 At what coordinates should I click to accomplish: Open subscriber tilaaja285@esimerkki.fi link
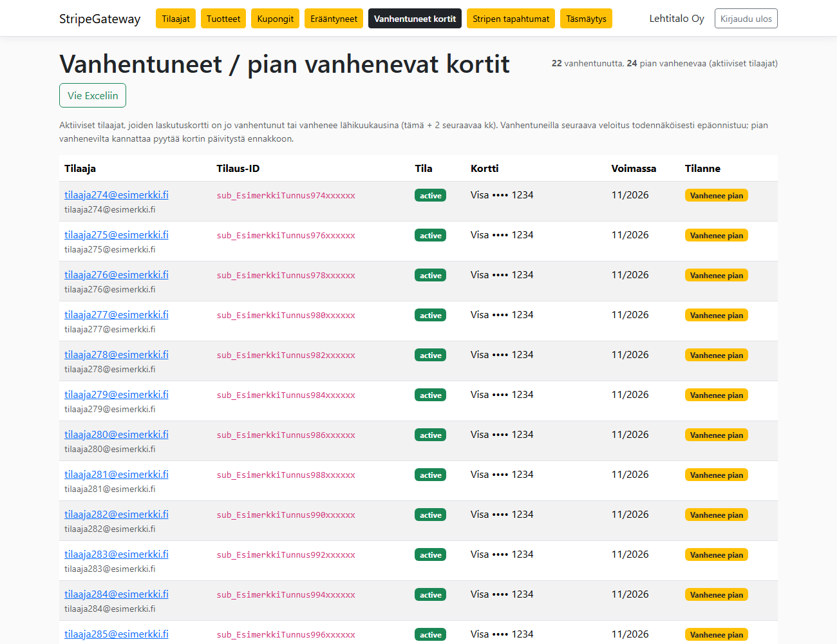tap(117, 634)
